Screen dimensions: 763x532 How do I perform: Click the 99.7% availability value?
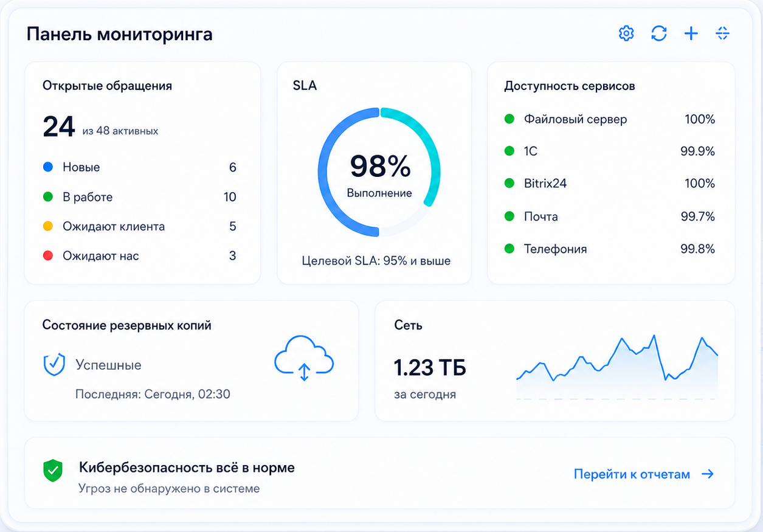(697, 216)
